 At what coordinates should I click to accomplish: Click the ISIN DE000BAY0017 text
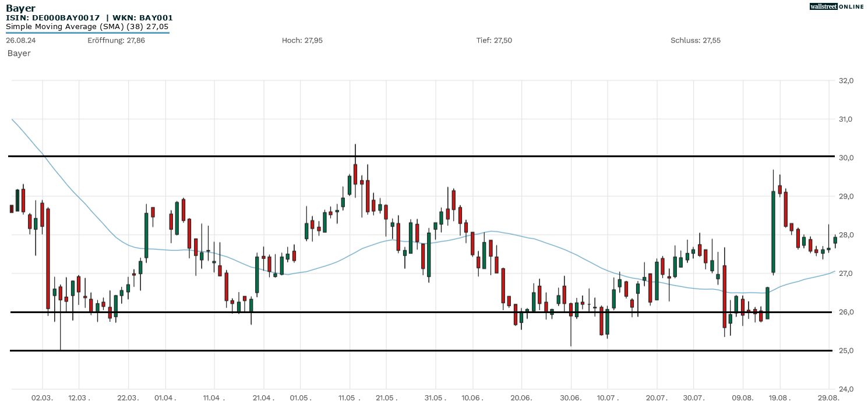coord(53,18)
